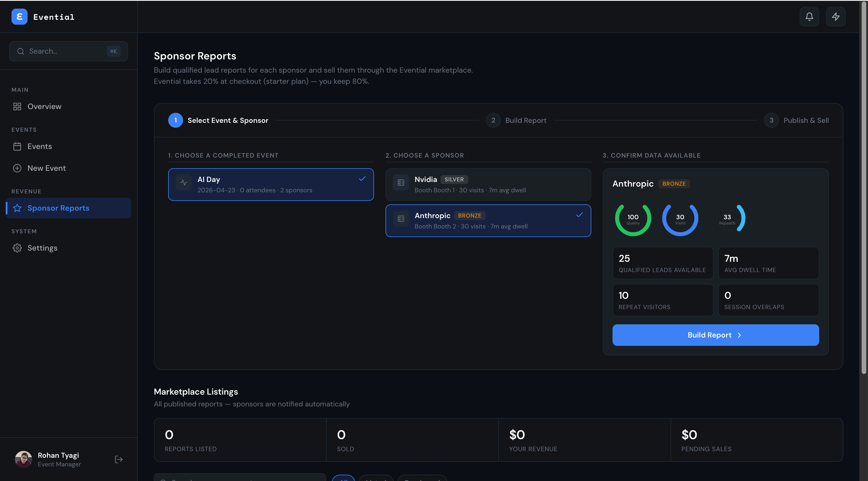Go to the Overview page
Image resolution: width=868 pixels, height=481 pixels.
pos(69,106)
